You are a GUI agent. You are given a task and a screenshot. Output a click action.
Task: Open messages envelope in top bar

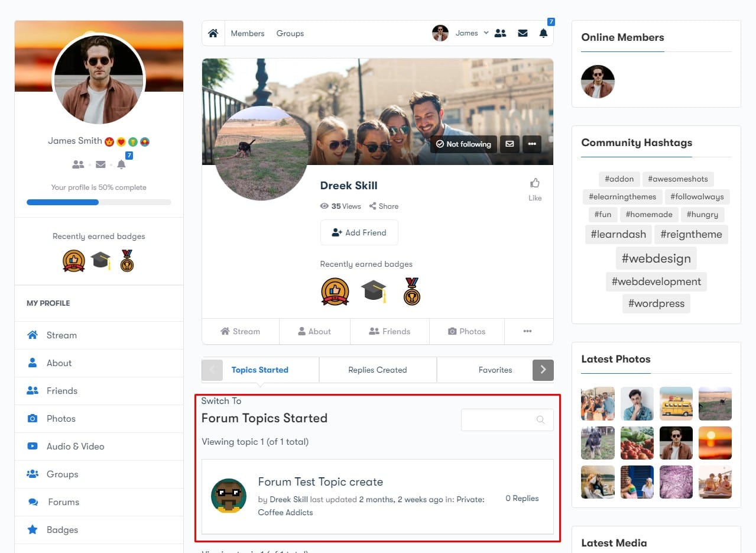point(523,34)
